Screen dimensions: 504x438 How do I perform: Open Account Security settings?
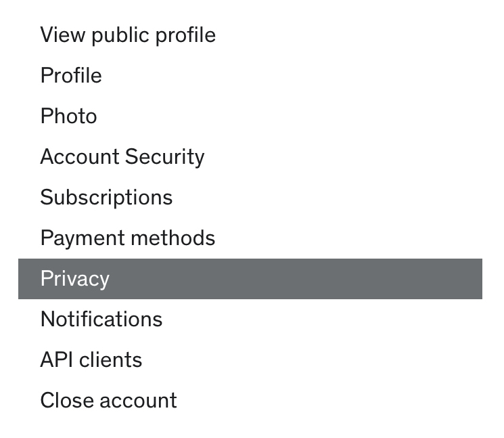tap(122, 157)
